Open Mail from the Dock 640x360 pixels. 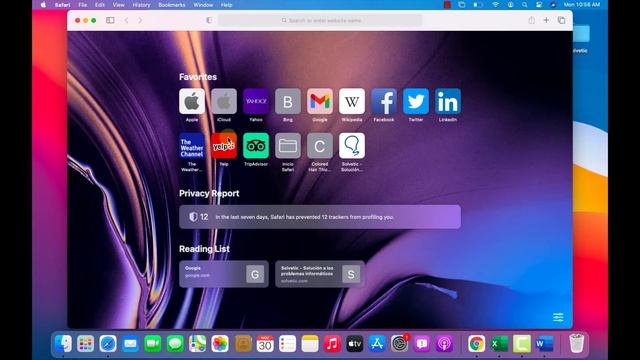coord(130,344)
